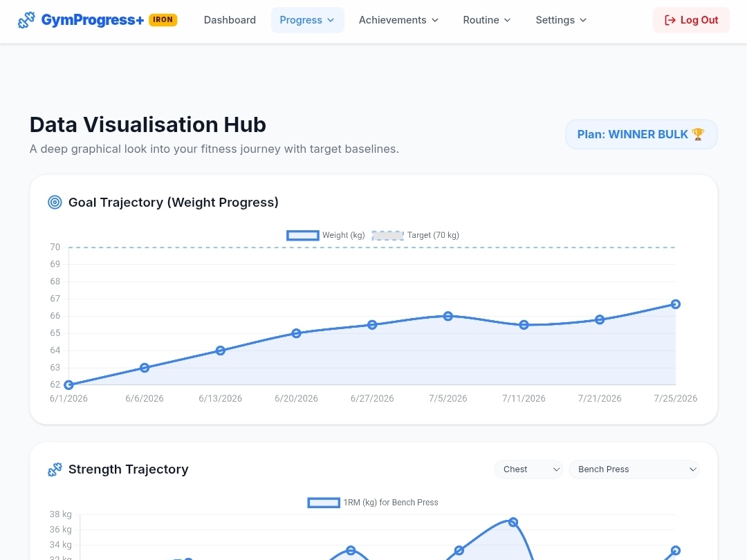
Task: Click the Target (70 kg) legend color box
Action: 388,235
